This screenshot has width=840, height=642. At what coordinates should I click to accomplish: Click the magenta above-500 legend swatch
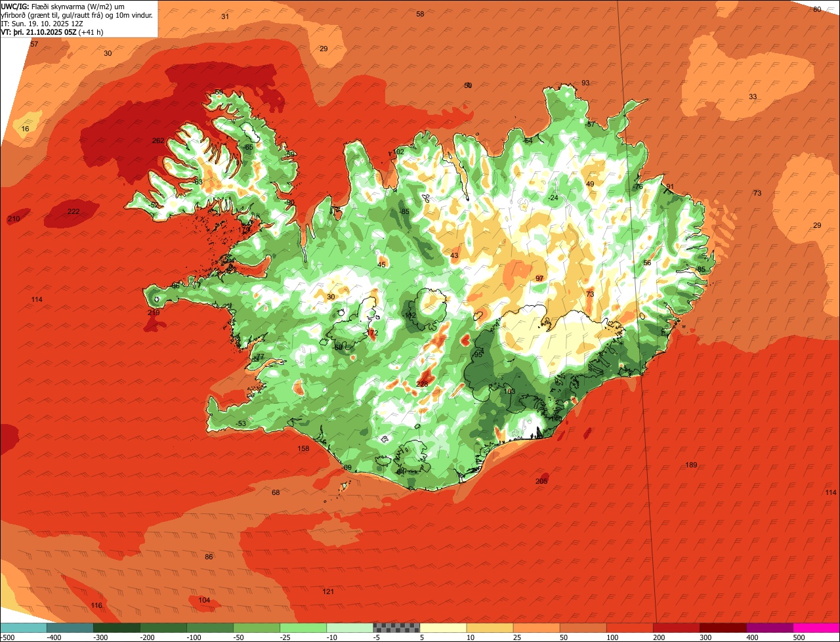coord(816,628)
